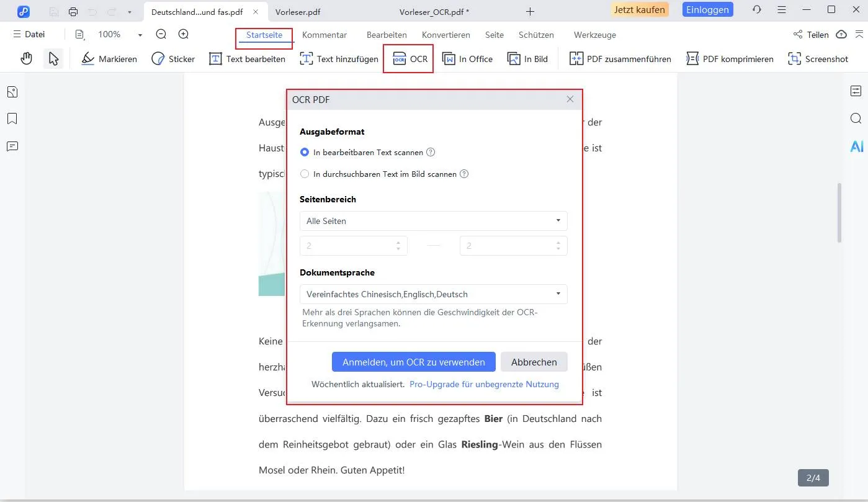Click the print icon in title bar
Image resolution: width=868 pixels, height=502 pixels.
[73, 11]
